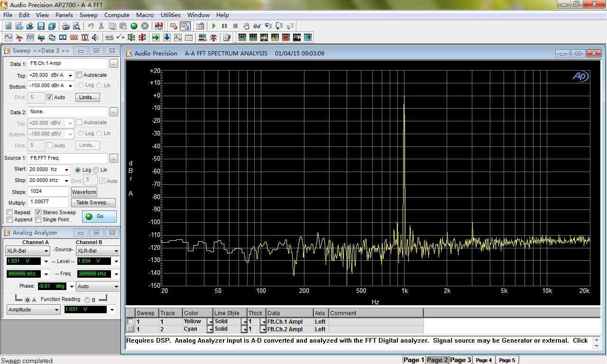
Task: Enable the Data 1 Autoscale checkbox
Action: 79,75
